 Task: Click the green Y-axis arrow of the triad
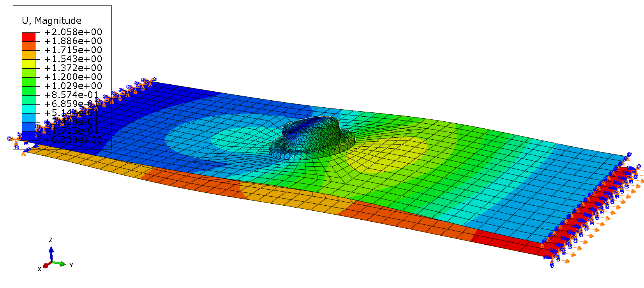(58, 263)
